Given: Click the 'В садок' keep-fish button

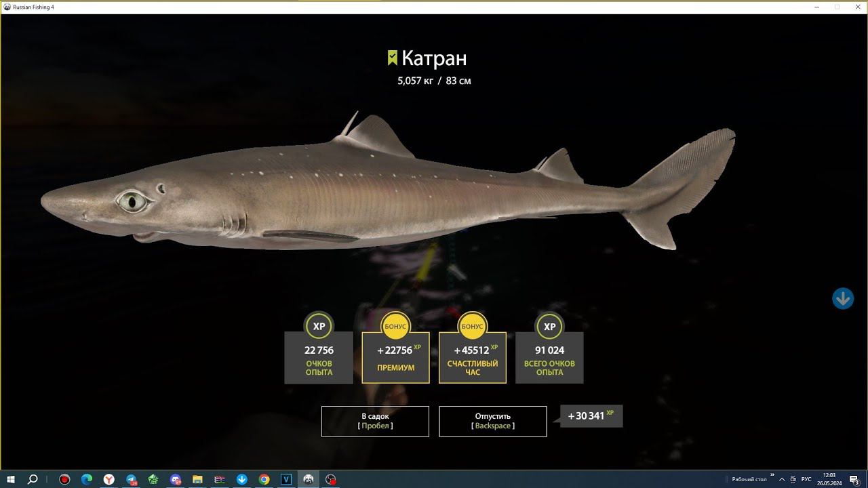Looking at the screenshot, I should pyautogui.click(x=375, y=421).
